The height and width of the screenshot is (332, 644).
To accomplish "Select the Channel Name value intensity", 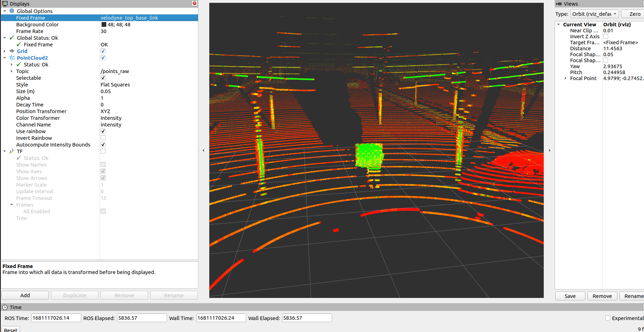I will [111, 124].
